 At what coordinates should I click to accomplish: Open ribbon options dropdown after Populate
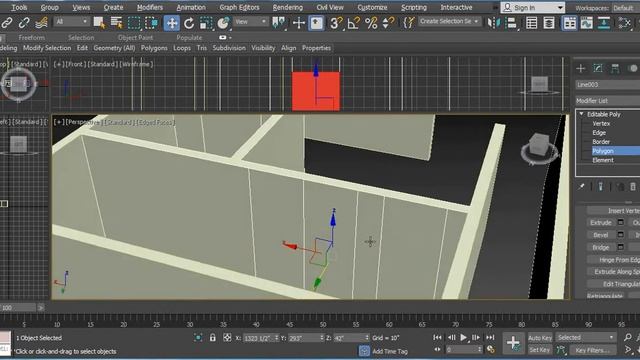coord(224,38)
